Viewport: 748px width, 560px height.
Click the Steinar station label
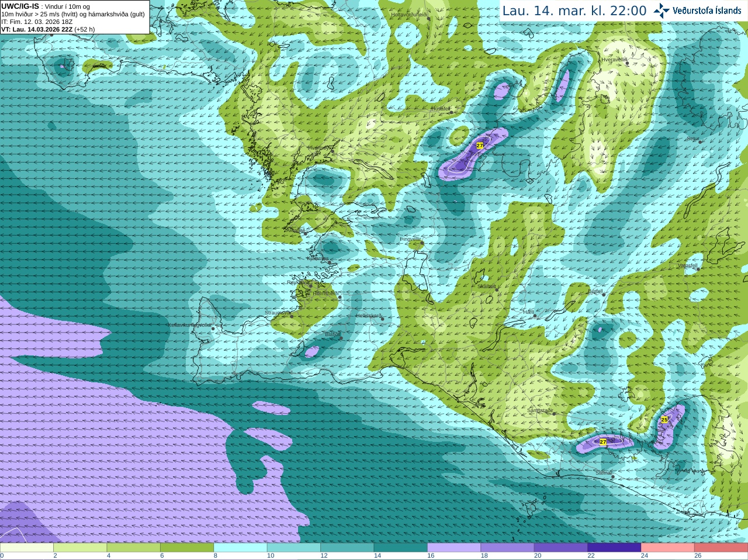coord(604,473)
